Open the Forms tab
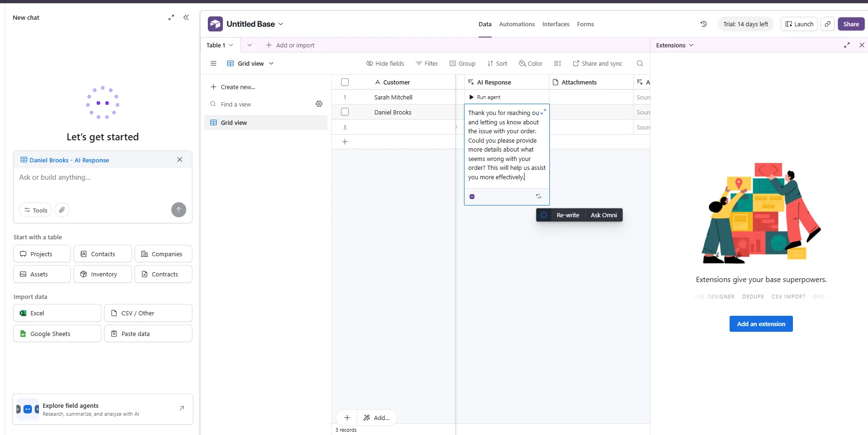The width and height of the screenshot is (868, 435). (585, 24)
